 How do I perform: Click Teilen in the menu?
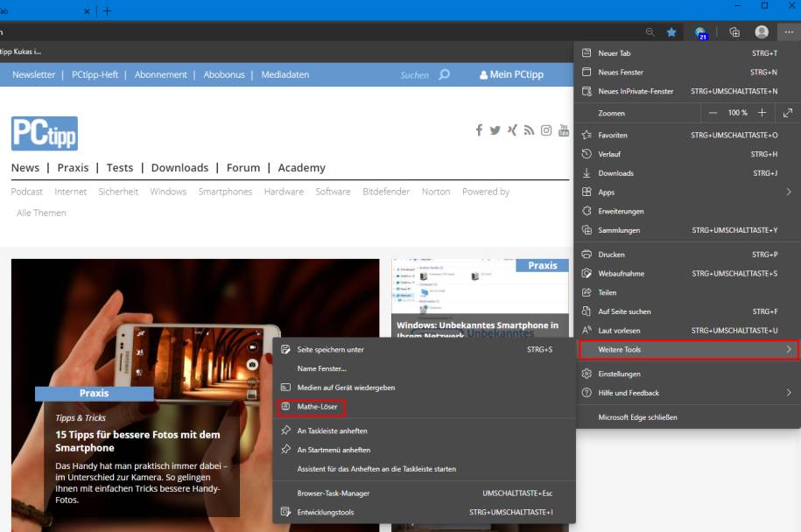pos(687,292)
